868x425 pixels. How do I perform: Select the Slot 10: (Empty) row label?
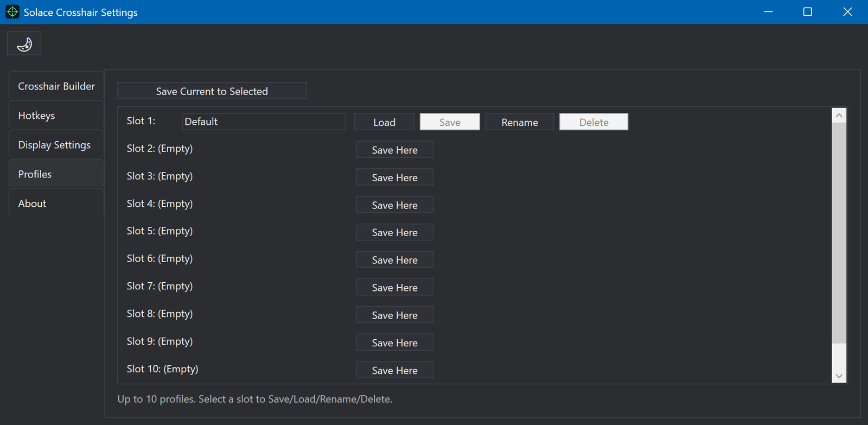click(162, 369)
